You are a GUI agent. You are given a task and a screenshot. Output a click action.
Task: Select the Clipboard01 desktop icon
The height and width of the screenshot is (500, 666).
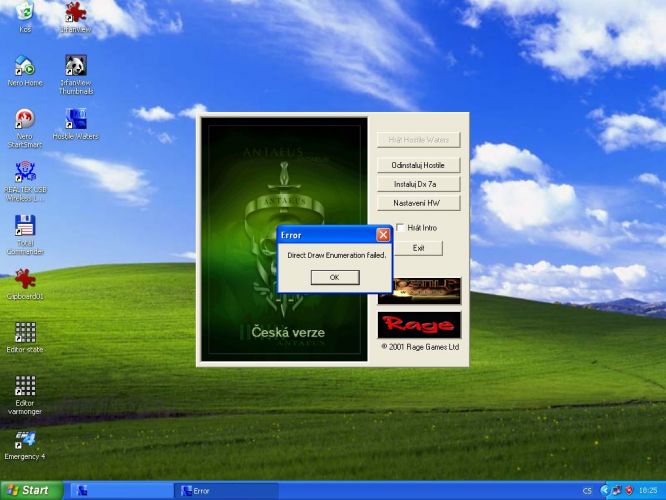(x=25, y=284)
